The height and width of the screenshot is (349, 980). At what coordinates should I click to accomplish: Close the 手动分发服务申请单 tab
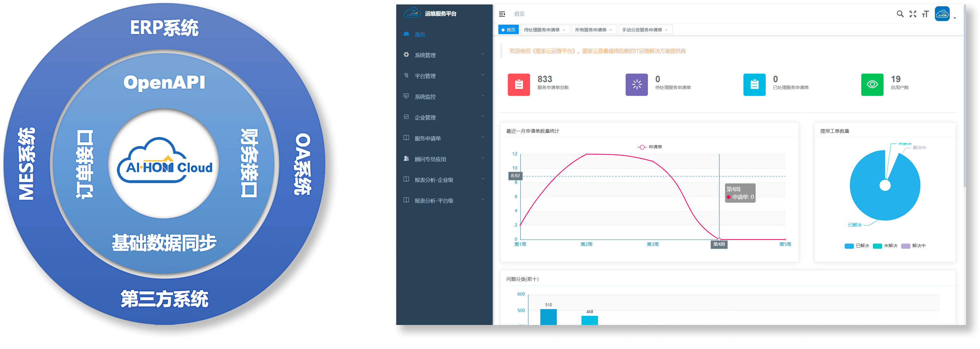point(666,30)
